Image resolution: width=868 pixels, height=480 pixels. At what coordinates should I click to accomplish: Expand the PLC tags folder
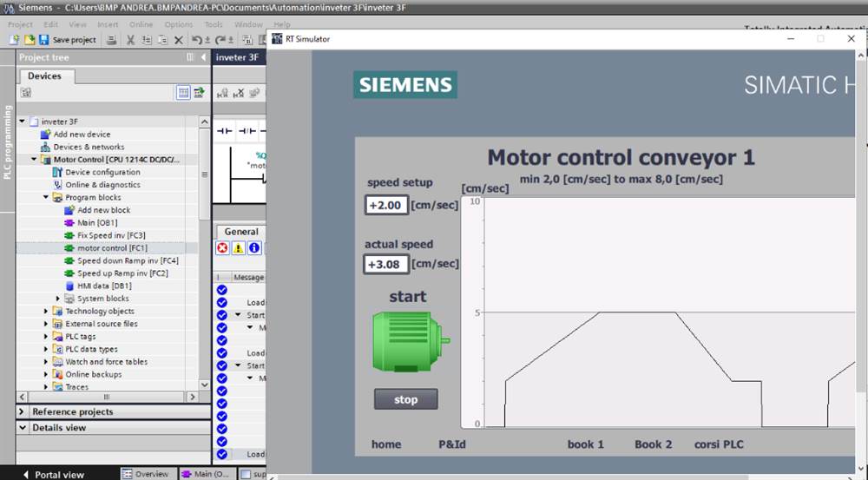coord(47,337)
